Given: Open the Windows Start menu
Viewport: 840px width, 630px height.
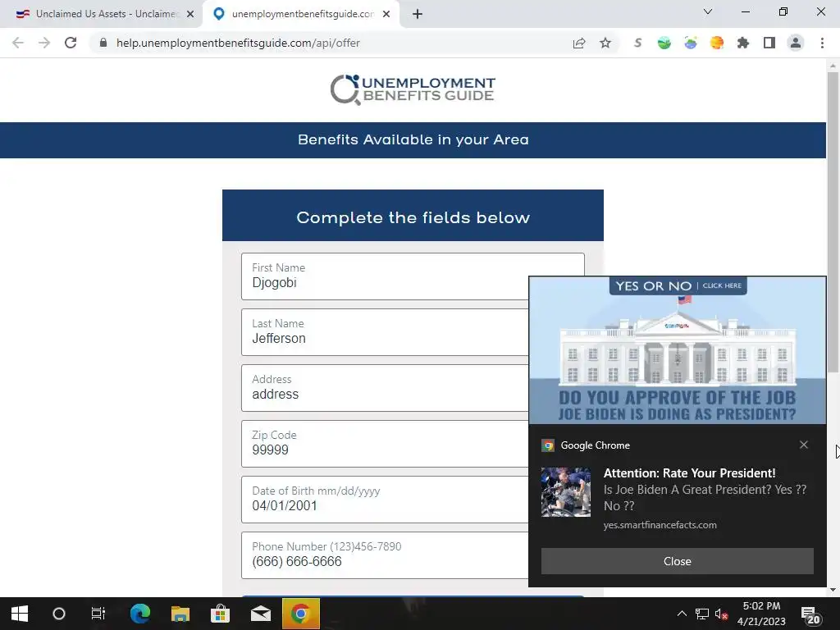Looking at the screenshot, I should click(x=20, y=614).
